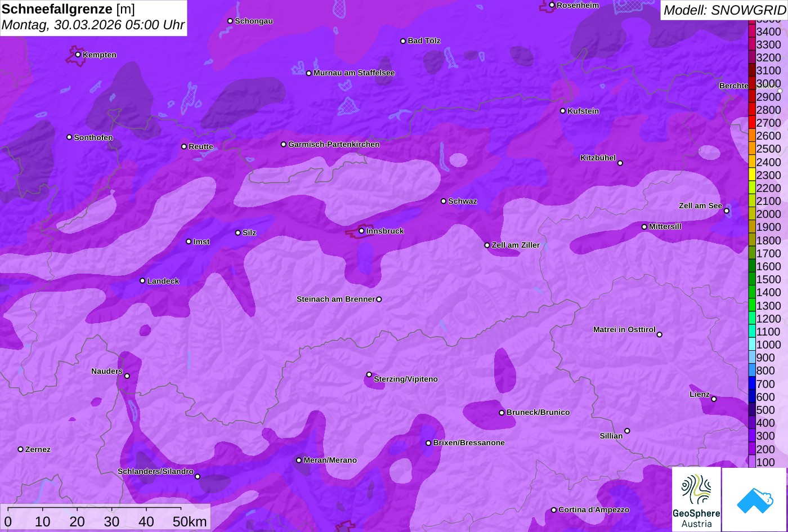Screen dimensions: 788x532
Task: Select the Nauders location dot
Action: 127,376
